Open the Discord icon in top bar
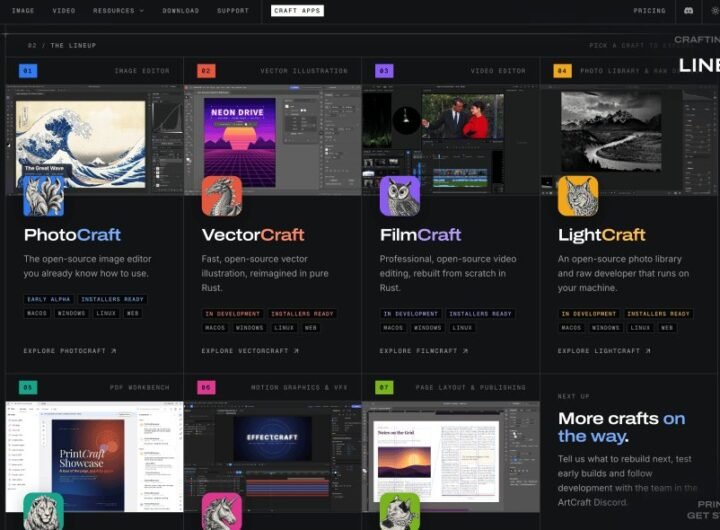The image size is (720, 530). click(x=688, y=11)
